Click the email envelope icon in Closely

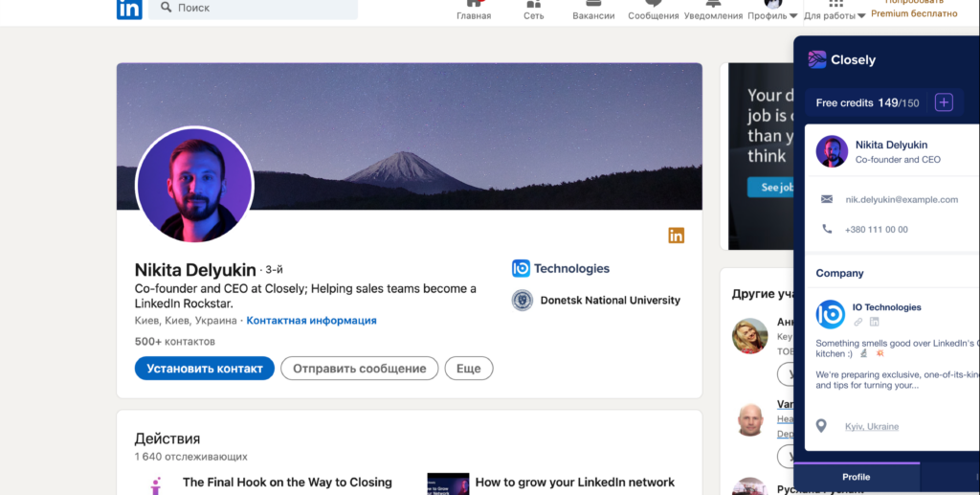(827, 199)
